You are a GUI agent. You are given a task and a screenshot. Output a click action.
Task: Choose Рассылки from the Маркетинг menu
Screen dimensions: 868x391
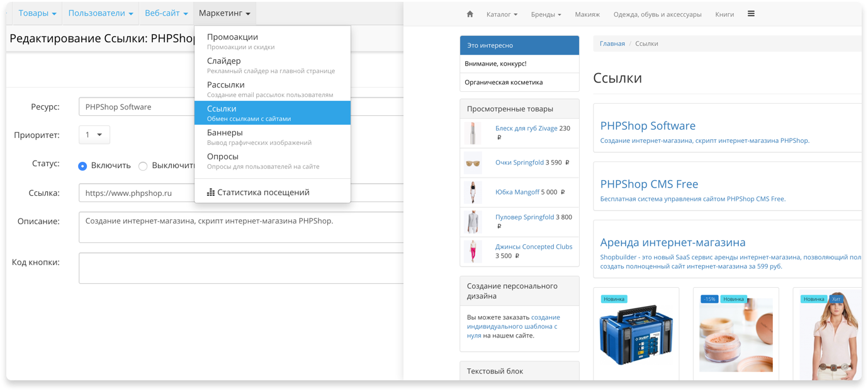pyautogui.click(x=273, y=89)
